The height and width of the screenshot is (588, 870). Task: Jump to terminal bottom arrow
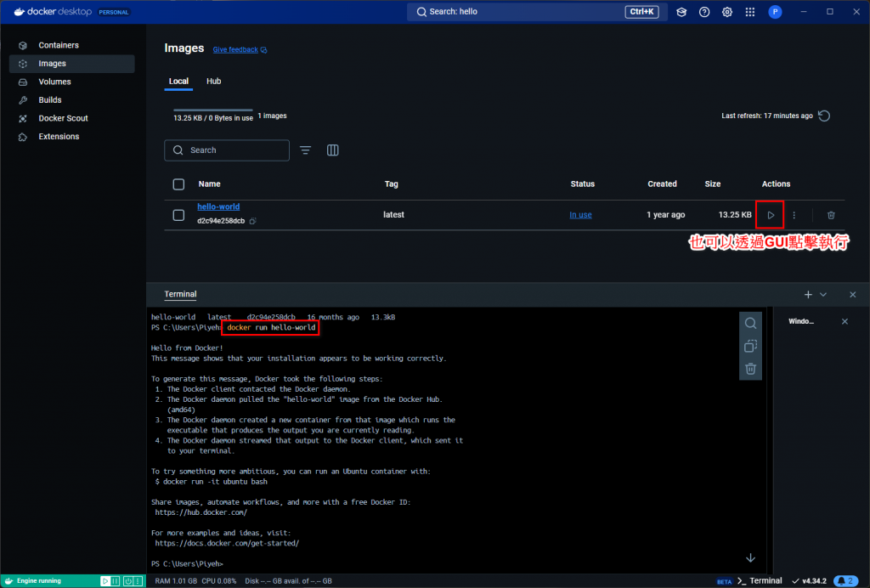click(750, 557)
